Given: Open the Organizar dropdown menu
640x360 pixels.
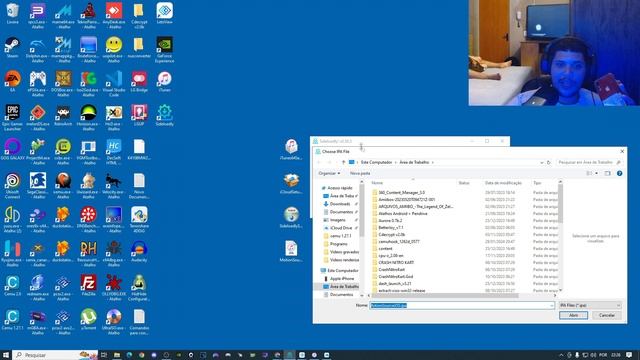Looking at the screenshot, I should point(329,173).
